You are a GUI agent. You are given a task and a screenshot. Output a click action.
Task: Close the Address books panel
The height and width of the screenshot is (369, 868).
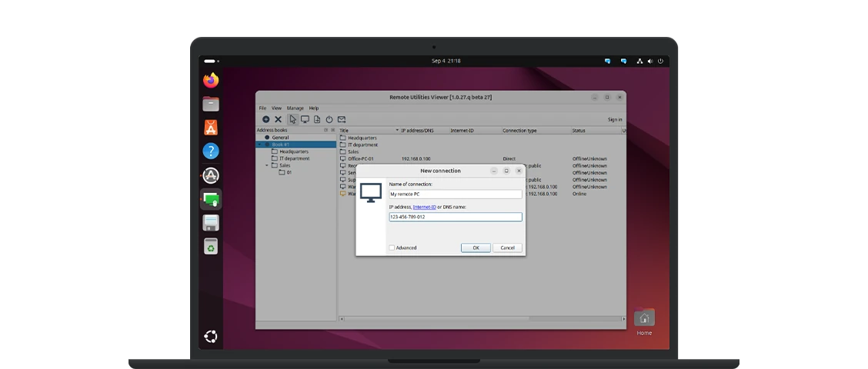(x=332, y=131)
